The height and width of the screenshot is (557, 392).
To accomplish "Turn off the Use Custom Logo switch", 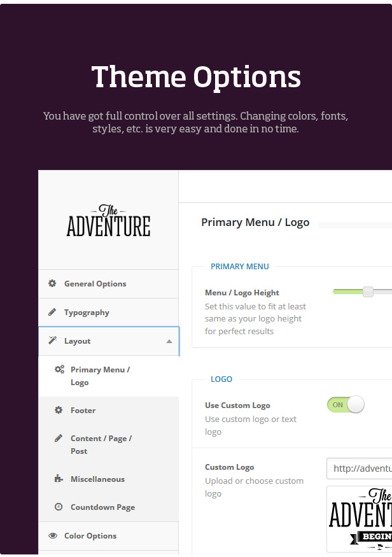I will (346, 405).
